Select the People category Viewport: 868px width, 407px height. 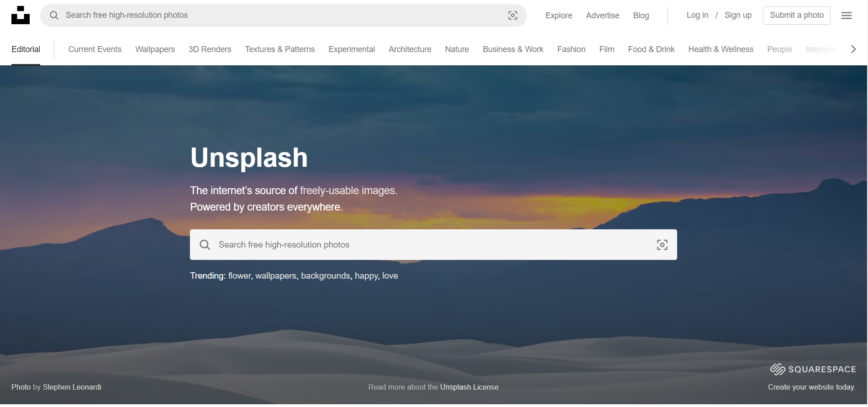[779, 49]
